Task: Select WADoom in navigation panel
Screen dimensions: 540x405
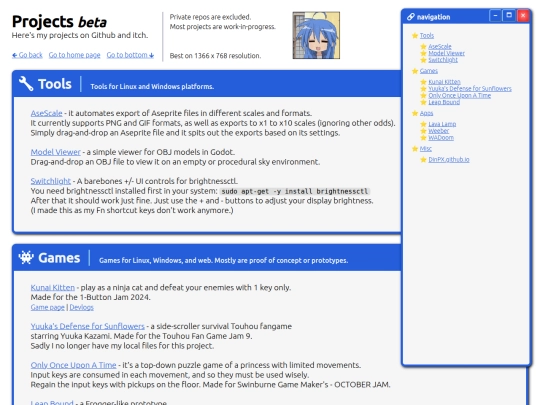Action: point(441,138)
